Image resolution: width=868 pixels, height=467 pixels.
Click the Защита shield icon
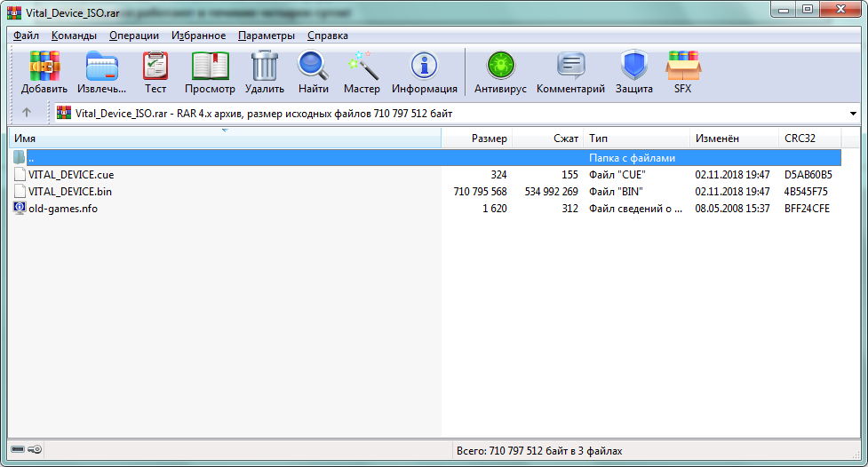(633, 66)
